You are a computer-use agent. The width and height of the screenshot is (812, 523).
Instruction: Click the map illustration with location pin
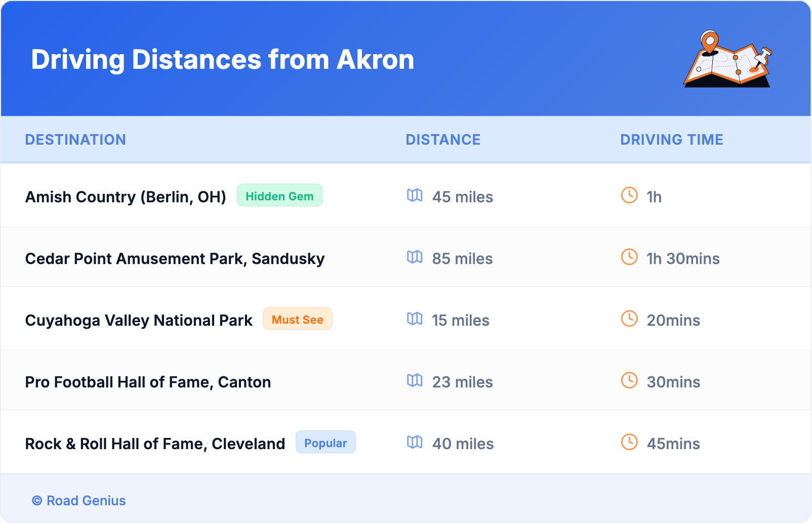click(727, 59)
